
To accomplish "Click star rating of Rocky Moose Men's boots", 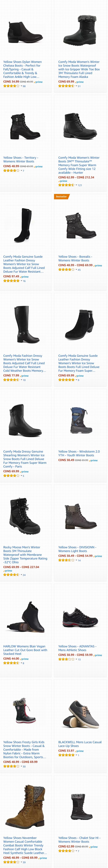I will (x=11, y=575).
